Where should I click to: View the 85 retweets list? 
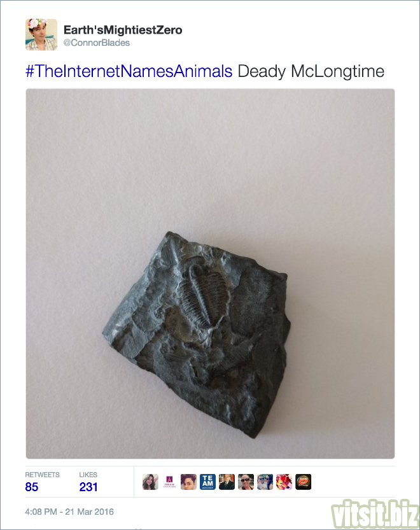click(x=32, y=487)
